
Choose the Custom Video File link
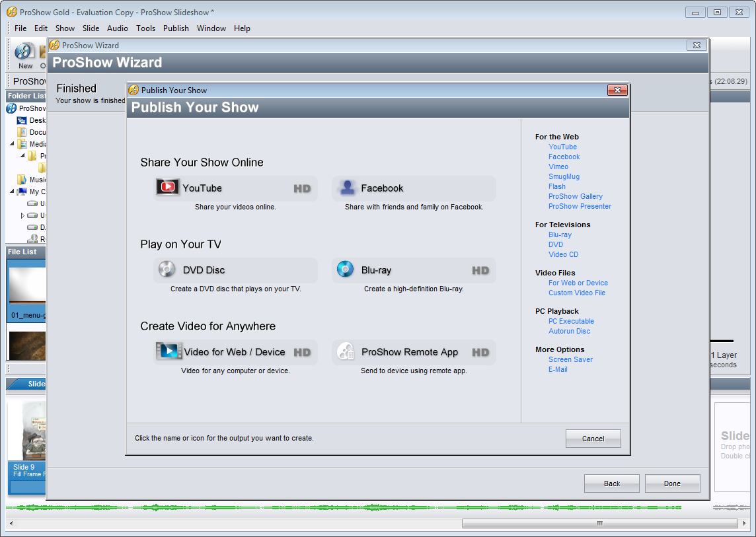point(577,293)
